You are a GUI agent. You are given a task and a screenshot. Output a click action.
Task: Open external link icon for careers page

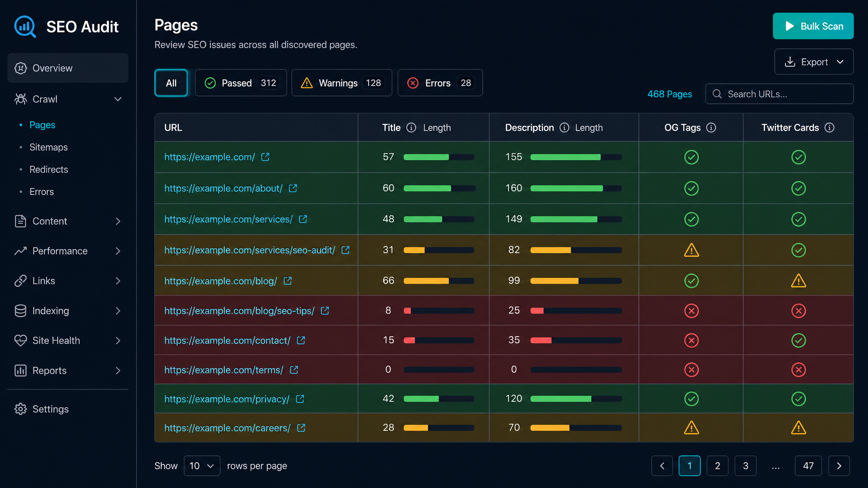301,428
